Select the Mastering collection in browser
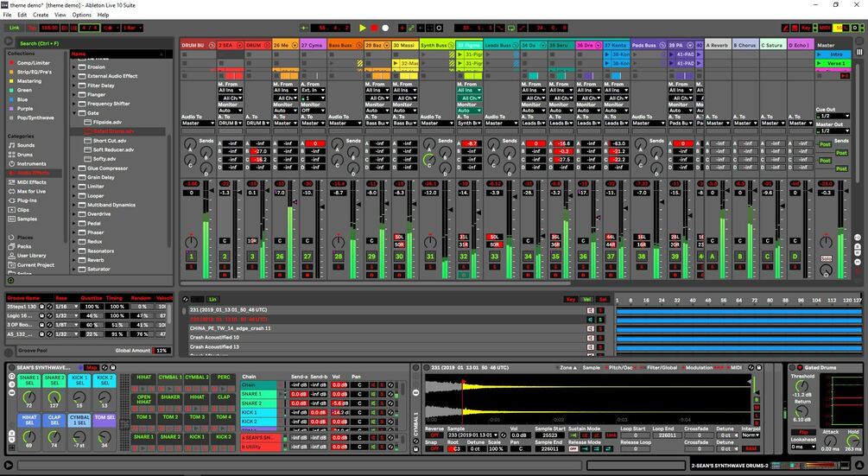868x476 pixels. click(x=29, y=81)
